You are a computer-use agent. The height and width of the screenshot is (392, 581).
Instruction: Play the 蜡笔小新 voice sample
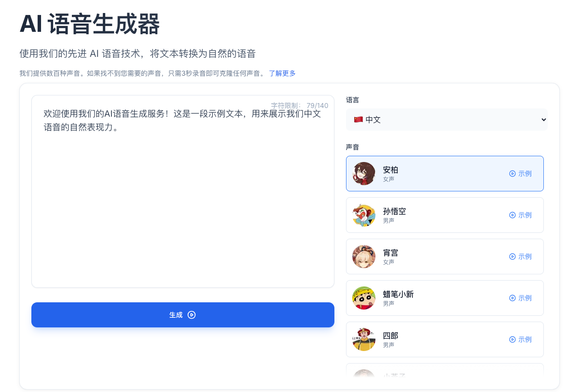pyautogui.click(x=520, y=298)
